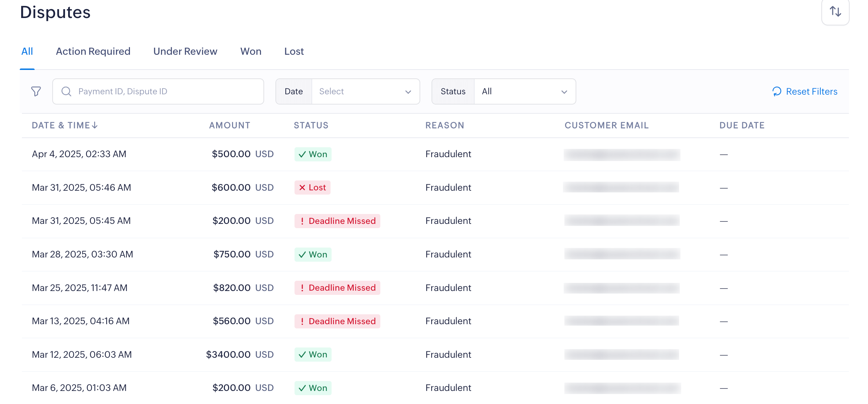The image size is (868, 404).
Task: Open the Mar 12, 2025 $3400.00 dispute row
Action: [82, 355]
